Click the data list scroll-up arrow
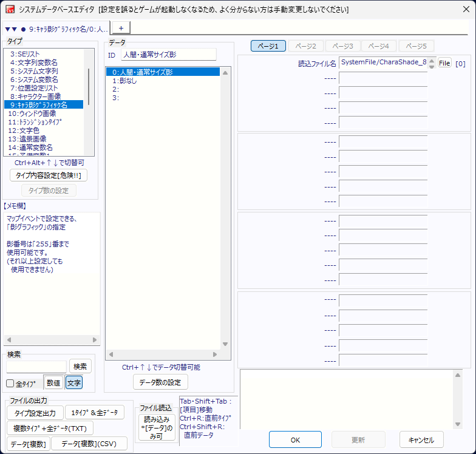This screenshot has width=476, height=454. (225, 73)
